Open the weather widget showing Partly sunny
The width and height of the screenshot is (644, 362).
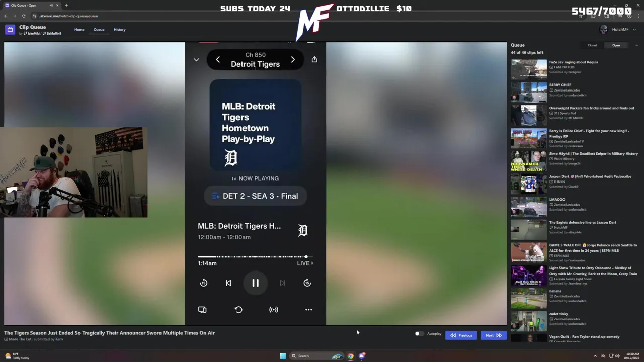(x=18, y=356)
